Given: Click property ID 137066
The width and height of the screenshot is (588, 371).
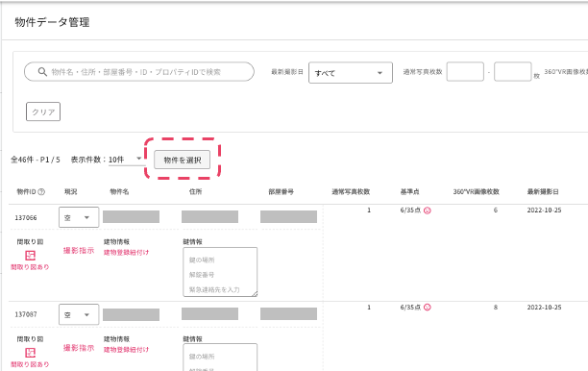Looking at the screenshot, I should pyautogui.click(x=26, y=218).
